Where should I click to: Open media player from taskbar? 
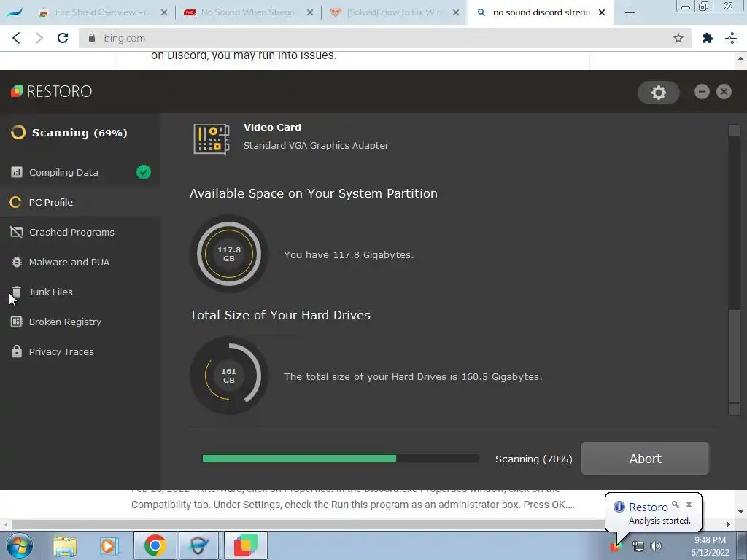(108, 545)
